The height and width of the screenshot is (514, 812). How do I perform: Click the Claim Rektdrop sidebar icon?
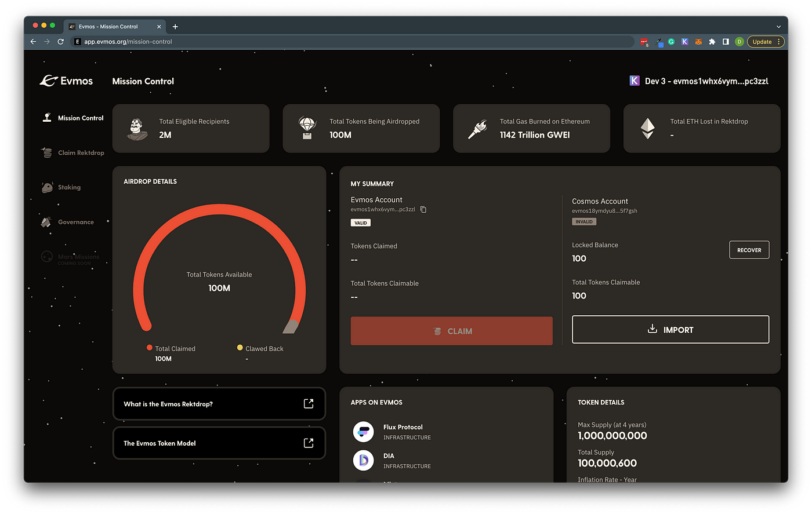[47, 152]
